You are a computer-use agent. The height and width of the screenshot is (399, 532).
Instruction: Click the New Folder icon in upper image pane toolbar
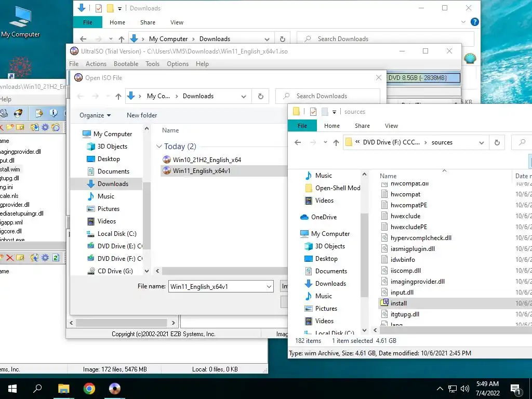pyautogui.click(x=10, y=127)
